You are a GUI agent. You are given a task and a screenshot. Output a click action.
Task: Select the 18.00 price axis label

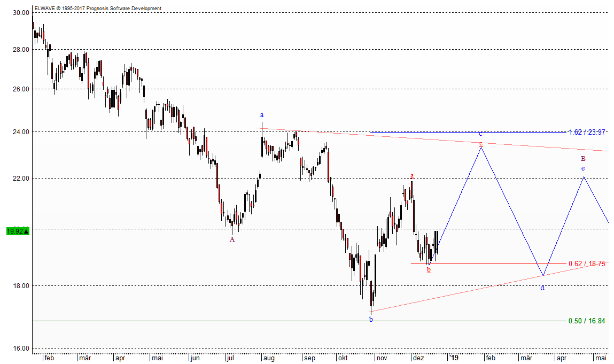click(21, 285)
